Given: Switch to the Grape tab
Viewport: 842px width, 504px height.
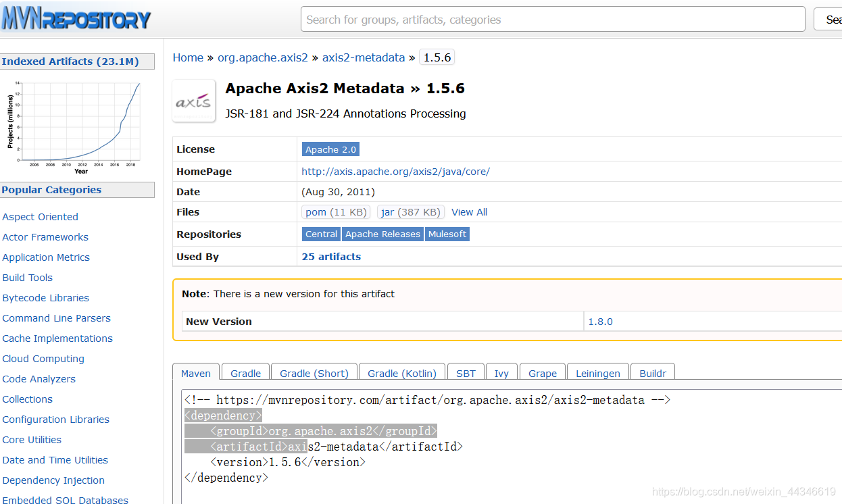Looking at the screenshot, I should (543, 373).
